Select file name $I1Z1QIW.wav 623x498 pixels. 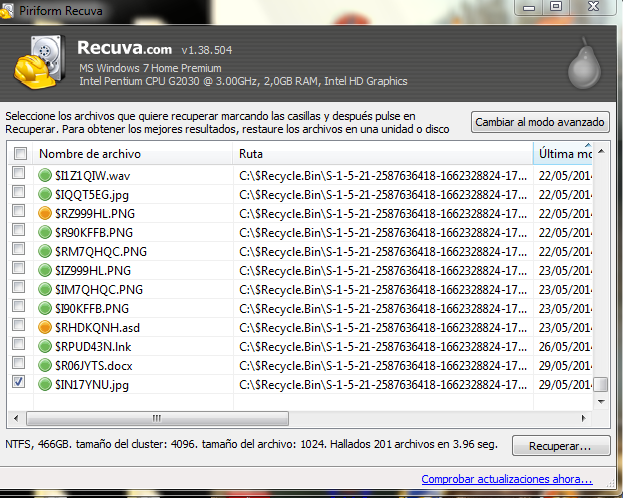pyautogui.click(x=93, y=176)
